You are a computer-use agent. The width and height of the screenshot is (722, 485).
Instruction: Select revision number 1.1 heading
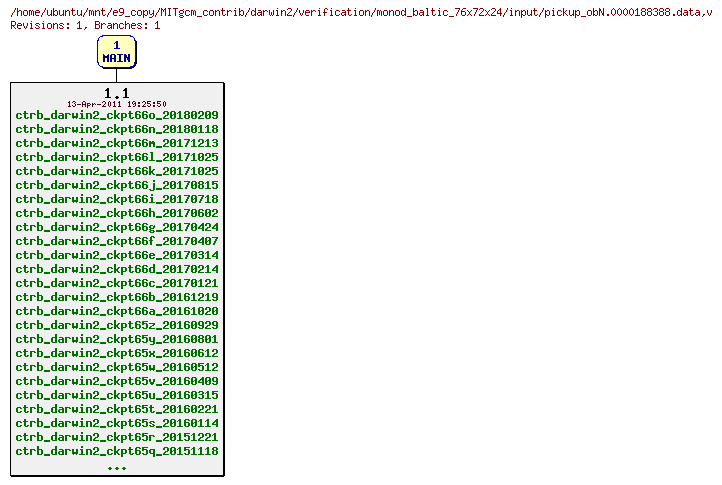pos(116,93)
